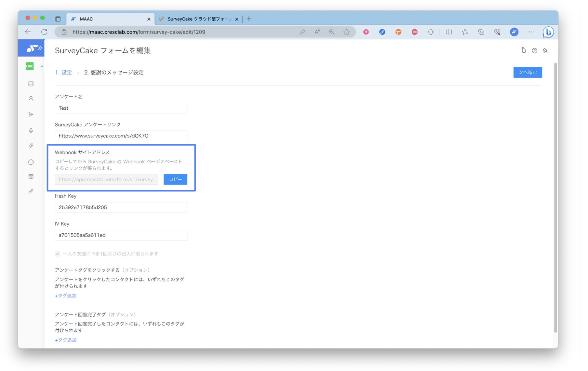Click the browser address bar URL
The width and height of the screenshot is (588, 371).
(x=139, y=32)
